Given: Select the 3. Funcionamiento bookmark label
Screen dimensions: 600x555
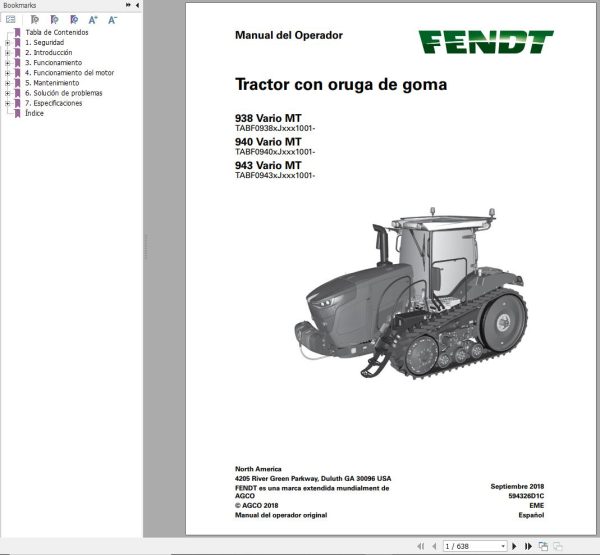Looking at the screenshot, I should tap(54, 62).
